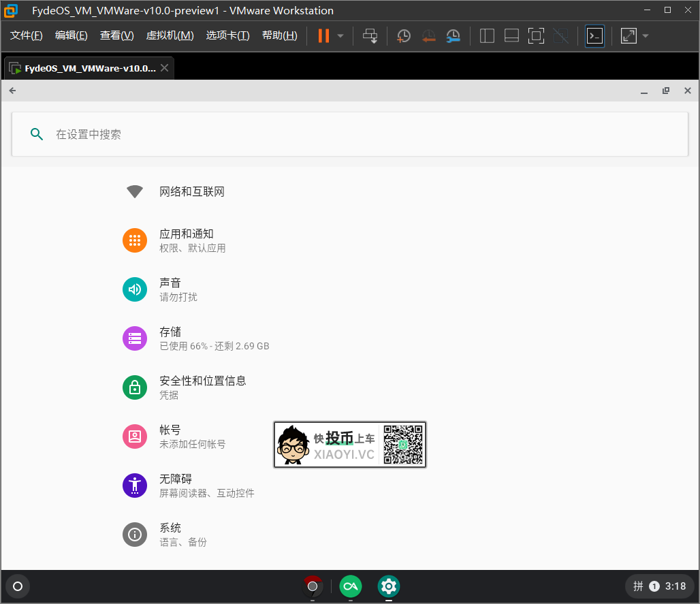The image size is (700, 604).
Task: Open the 拼 input method indicator
Action: (639, 586)
